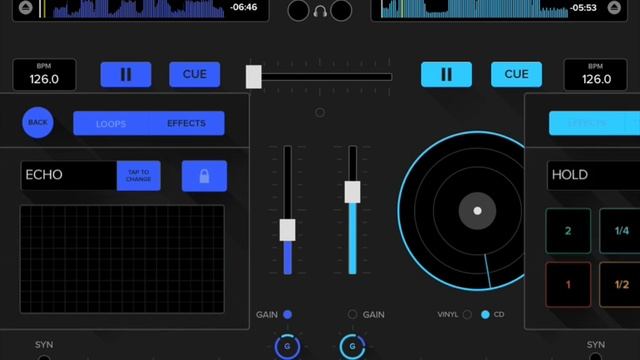Image resolution: width=640 pixels, height=360 pixels.
Task: Eject the left deck track
Action: (25, 7)
